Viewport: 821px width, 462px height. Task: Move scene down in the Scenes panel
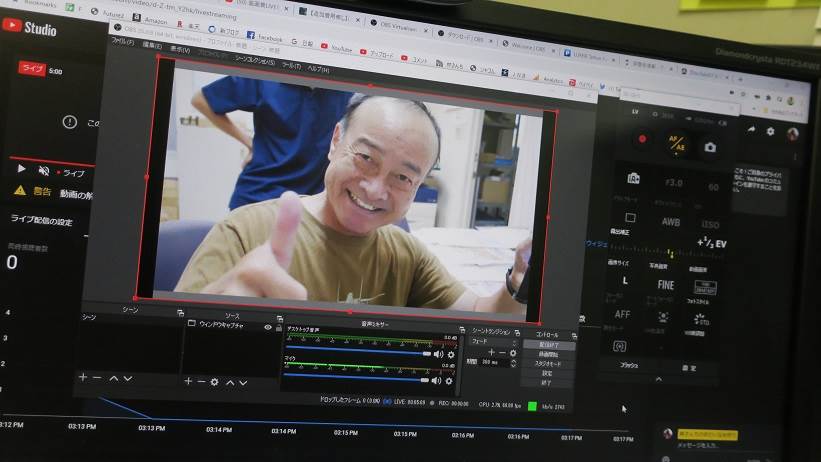[128, 379]
